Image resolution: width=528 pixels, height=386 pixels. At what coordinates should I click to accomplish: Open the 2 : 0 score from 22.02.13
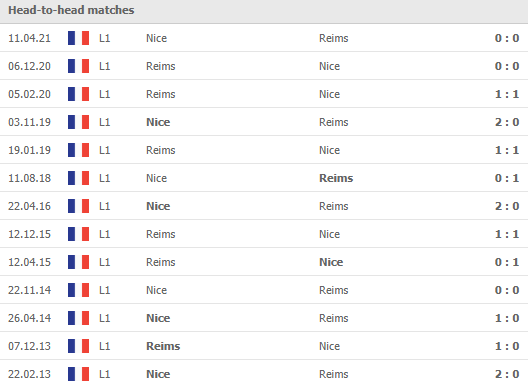[x=507, y=374]
